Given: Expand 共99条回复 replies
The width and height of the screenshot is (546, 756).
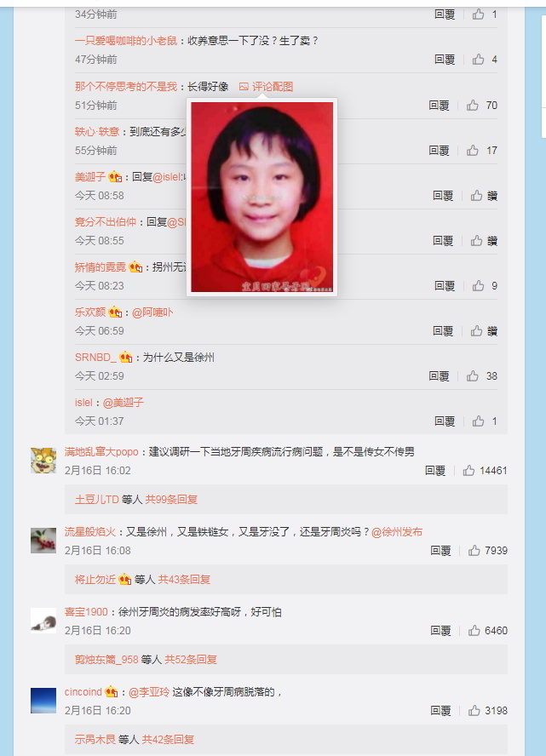Looking at the screenshot, I should [171, 500].
